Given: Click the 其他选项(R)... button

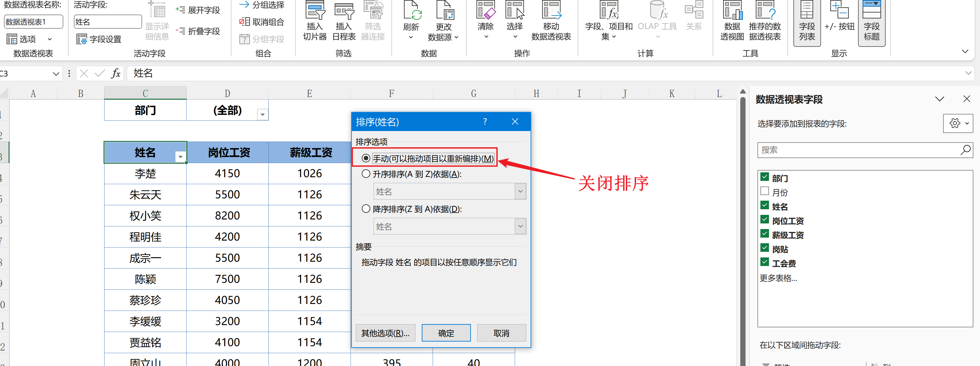Looking at the screenshot, I should (385, 333).
